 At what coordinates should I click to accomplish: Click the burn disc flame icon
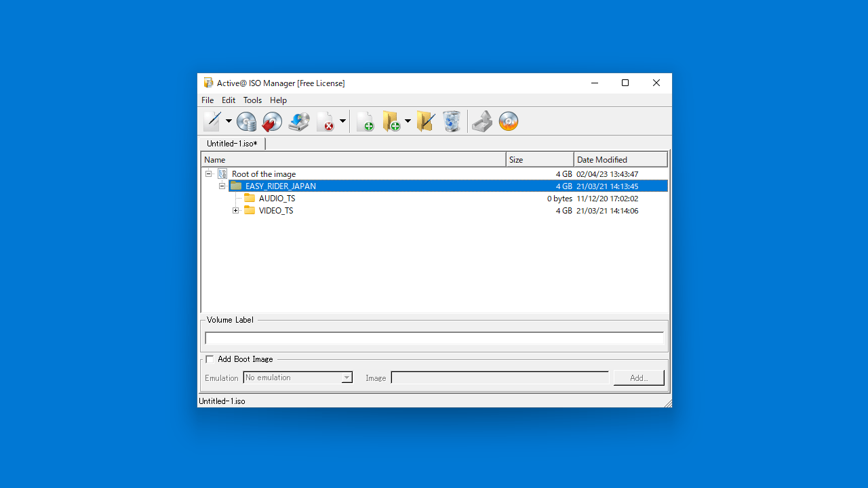tap(509, 121)
